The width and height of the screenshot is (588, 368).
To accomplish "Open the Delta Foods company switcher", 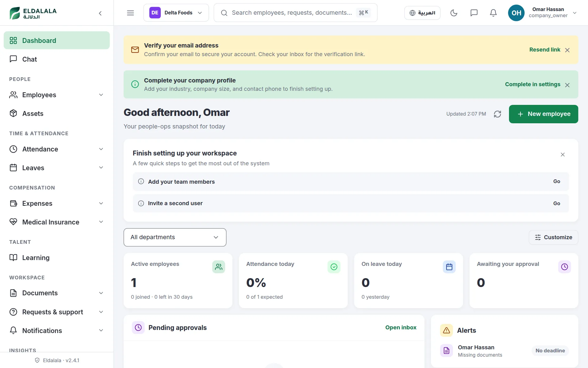I will (x=176, y=13).
